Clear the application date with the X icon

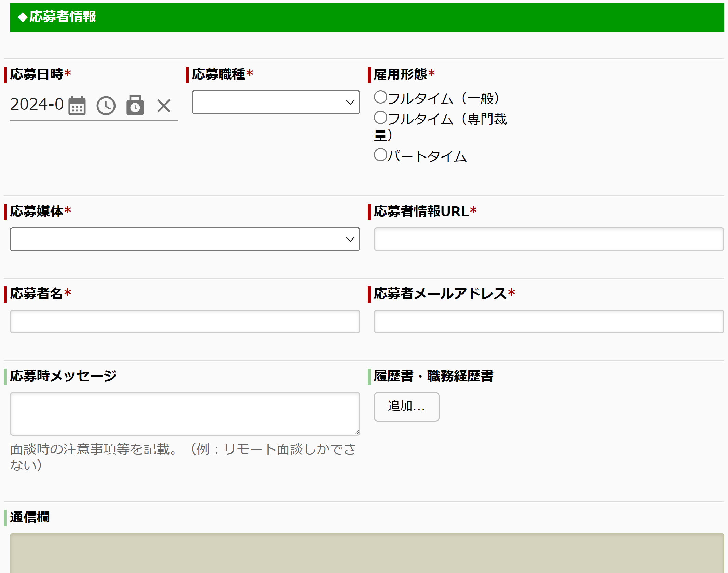pos(163,106)
